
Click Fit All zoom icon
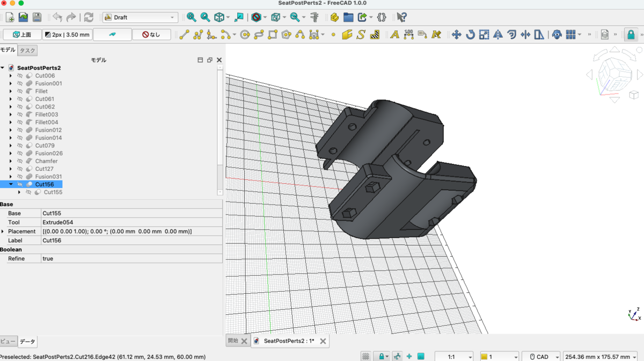[x=192, y=17]
